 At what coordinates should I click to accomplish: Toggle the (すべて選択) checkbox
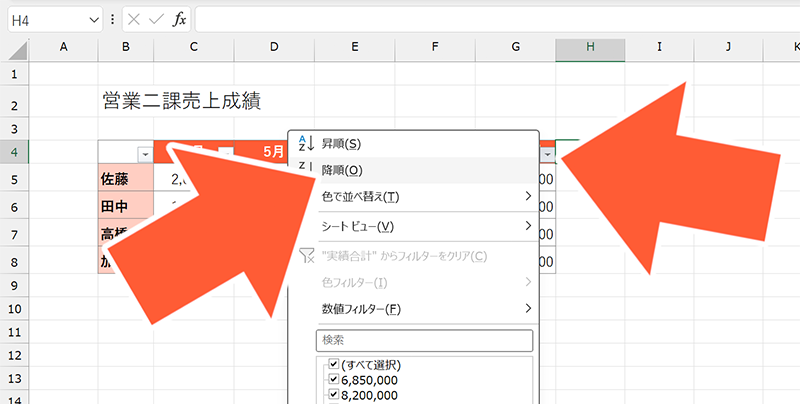pos(334,364)
